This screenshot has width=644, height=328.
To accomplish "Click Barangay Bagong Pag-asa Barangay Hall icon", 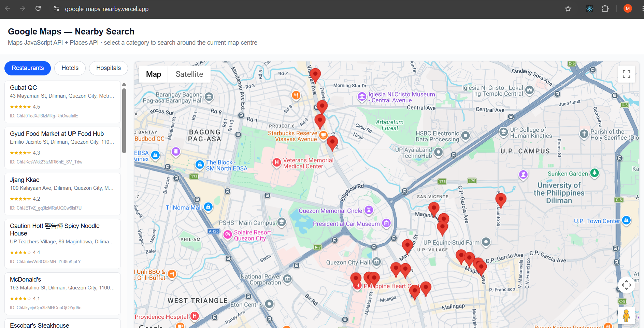I will 209,97.
